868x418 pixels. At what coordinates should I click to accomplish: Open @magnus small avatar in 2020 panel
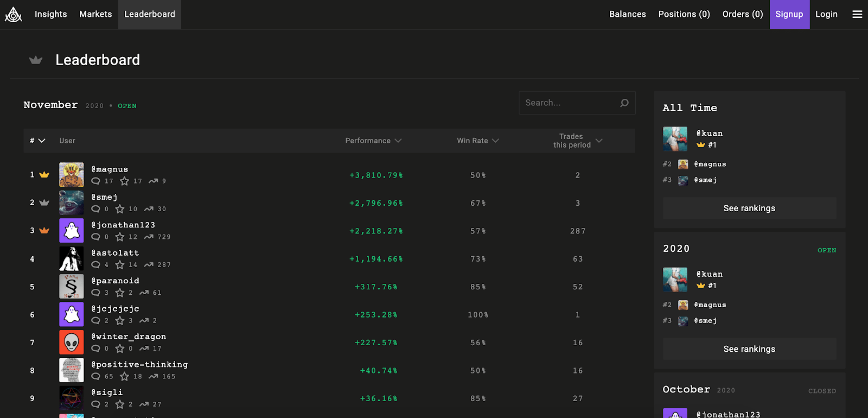tap(683, 305)
